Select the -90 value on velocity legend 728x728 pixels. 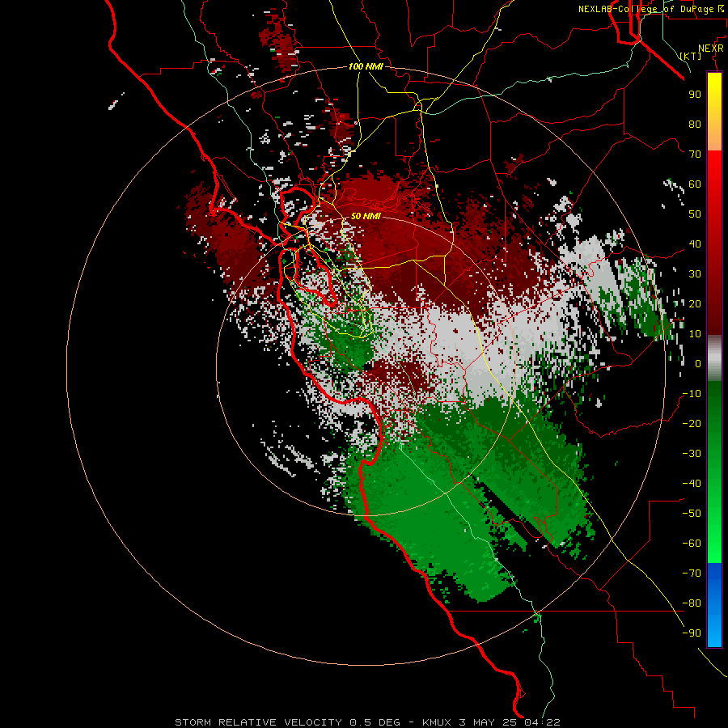[x=692, y=633]
